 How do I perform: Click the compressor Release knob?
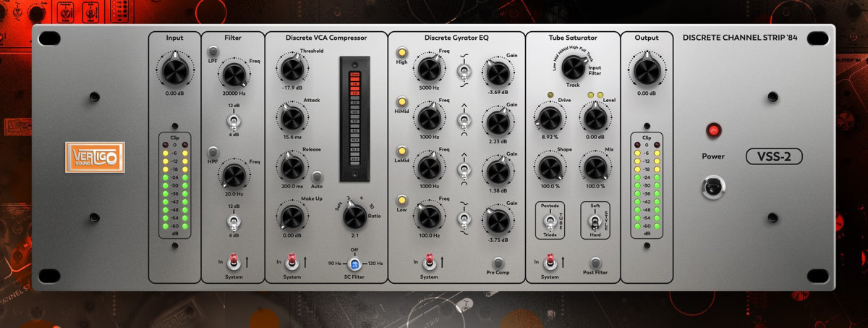[292, 167]
